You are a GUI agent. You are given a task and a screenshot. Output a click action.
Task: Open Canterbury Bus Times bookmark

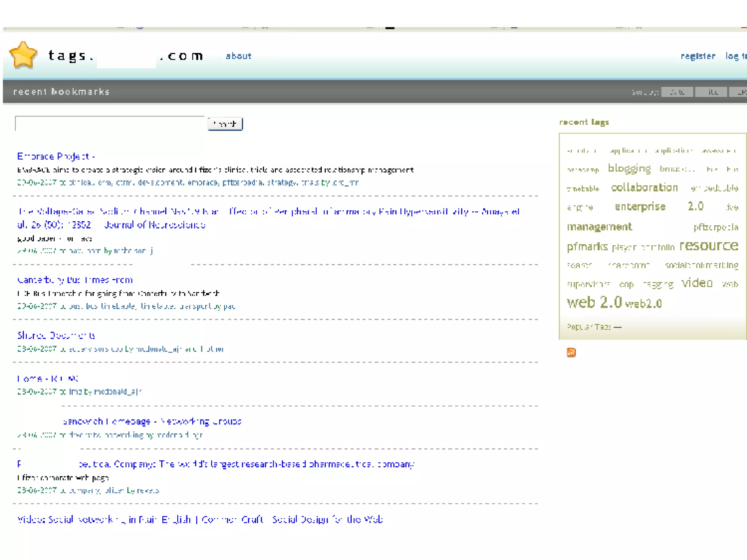pyautogui.click(x=75, y=280)
